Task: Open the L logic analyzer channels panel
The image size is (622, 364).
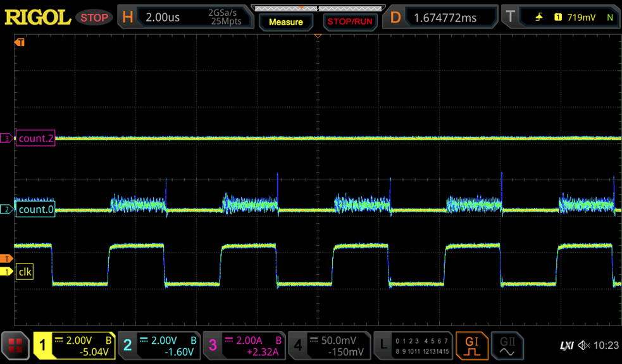Action: click(x=414, y=346)
